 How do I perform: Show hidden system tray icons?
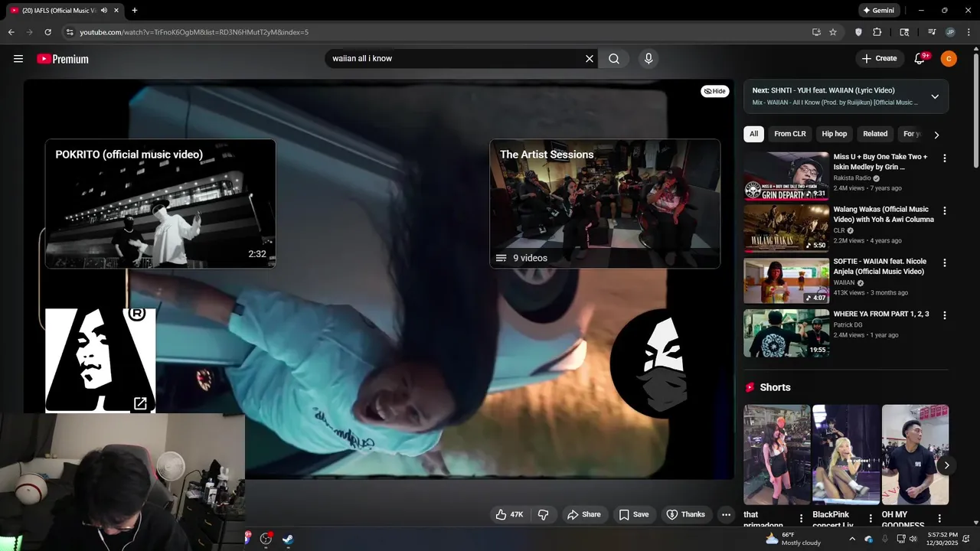pyautogui.click(x=852, y=539)
